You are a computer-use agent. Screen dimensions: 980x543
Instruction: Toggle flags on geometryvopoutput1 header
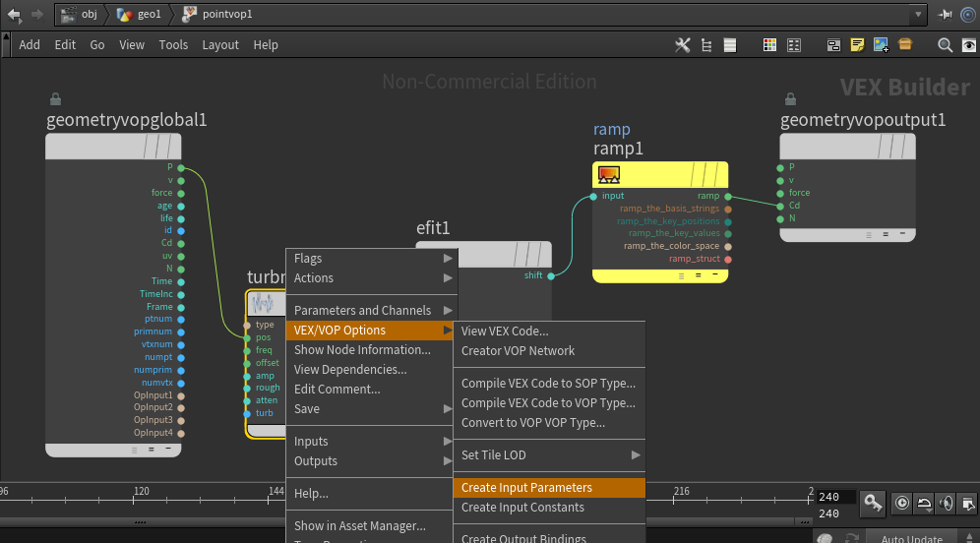click(892, 147)
